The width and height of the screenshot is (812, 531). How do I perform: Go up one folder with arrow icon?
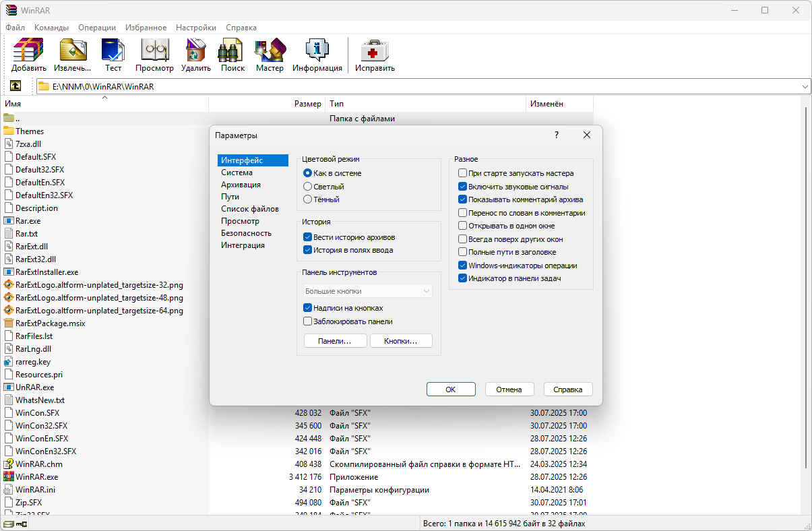click(15, 86)
